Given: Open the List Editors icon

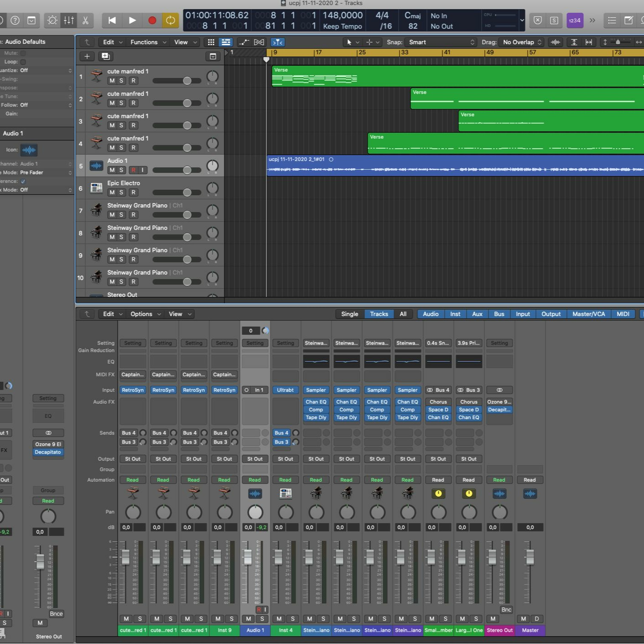Looking at the screenshot, I should pyautogui.click(x=612, y=20).
